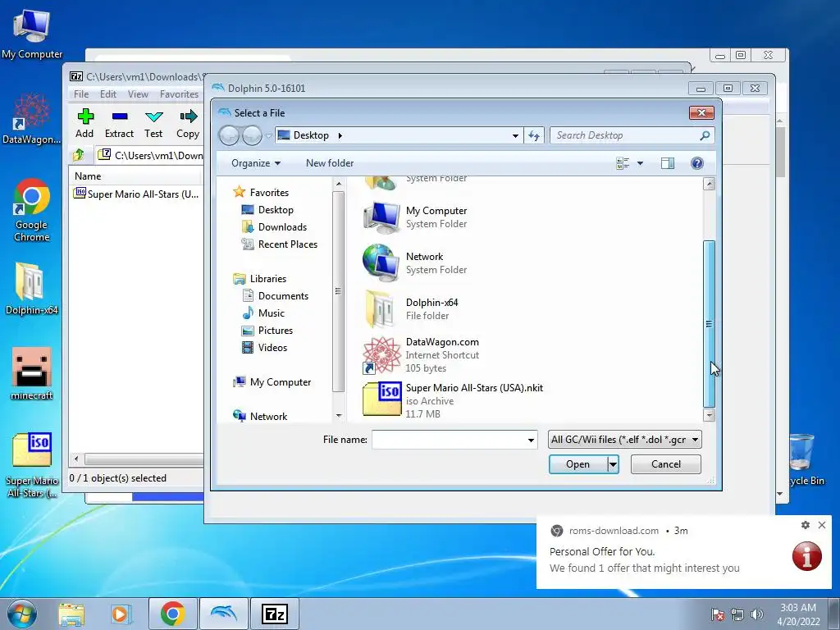
Task: Select Super Mario All-Stars (USA).nkit iso file
Action: [x=453, y=400]
